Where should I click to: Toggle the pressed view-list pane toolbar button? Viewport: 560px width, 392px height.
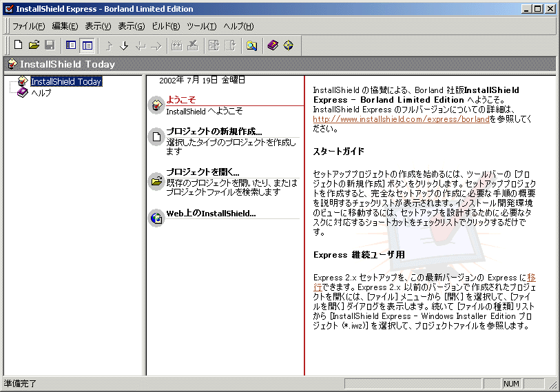(87, 45)
